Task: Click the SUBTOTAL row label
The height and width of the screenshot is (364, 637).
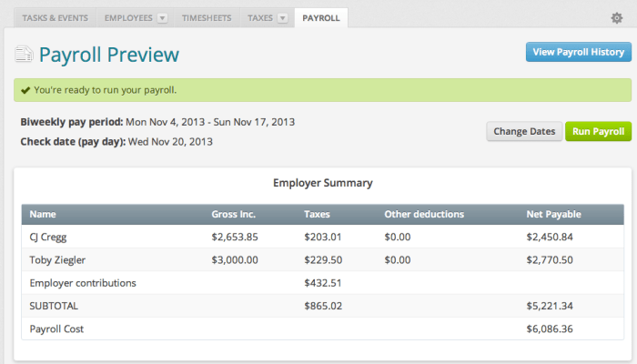Action: 54,306
